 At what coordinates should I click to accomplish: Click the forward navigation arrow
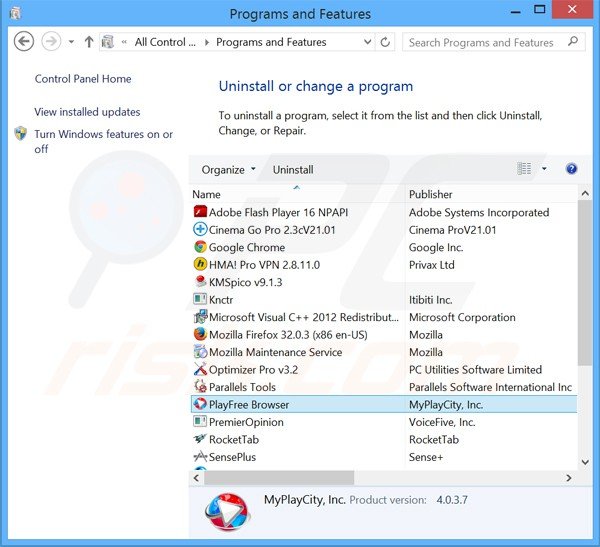[51, 41]
